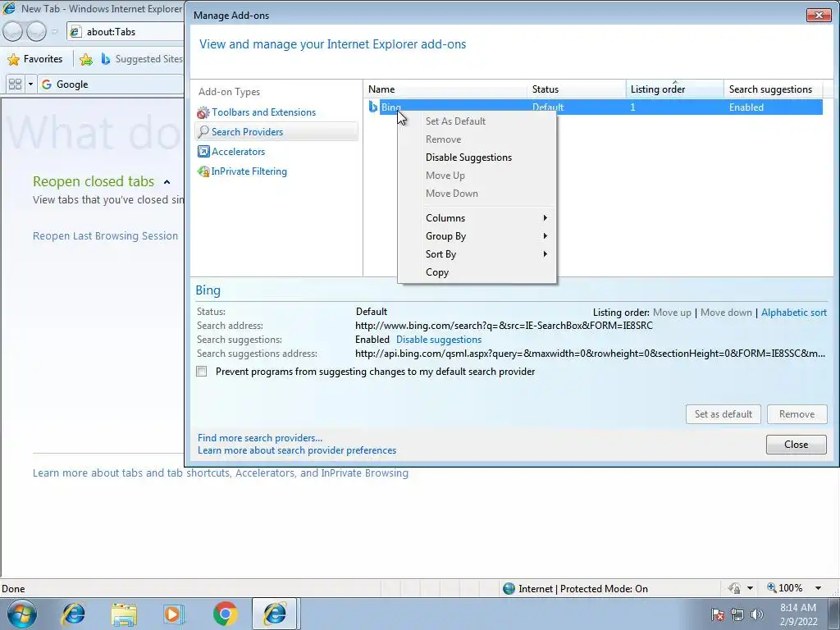840x630 pixels.
Task: Click the IE back navigation button
Action: pyautogui.click(x=12, y=32)
